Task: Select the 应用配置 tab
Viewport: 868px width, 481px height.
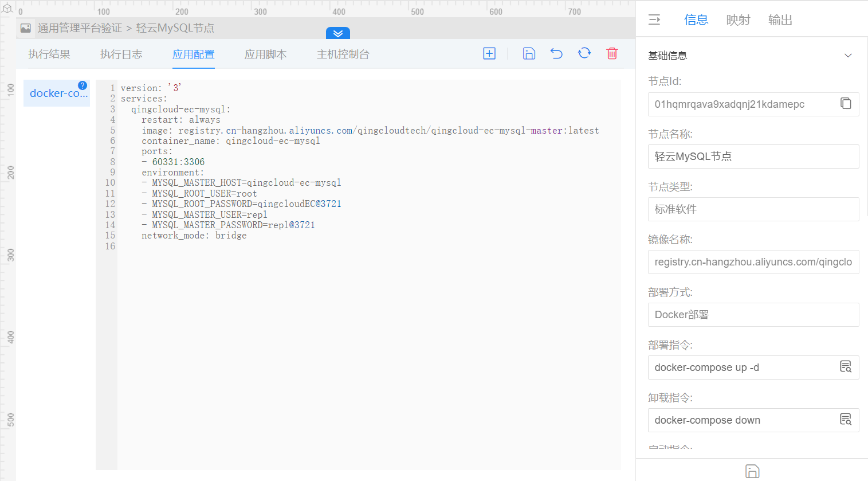Action: point(194,54)
